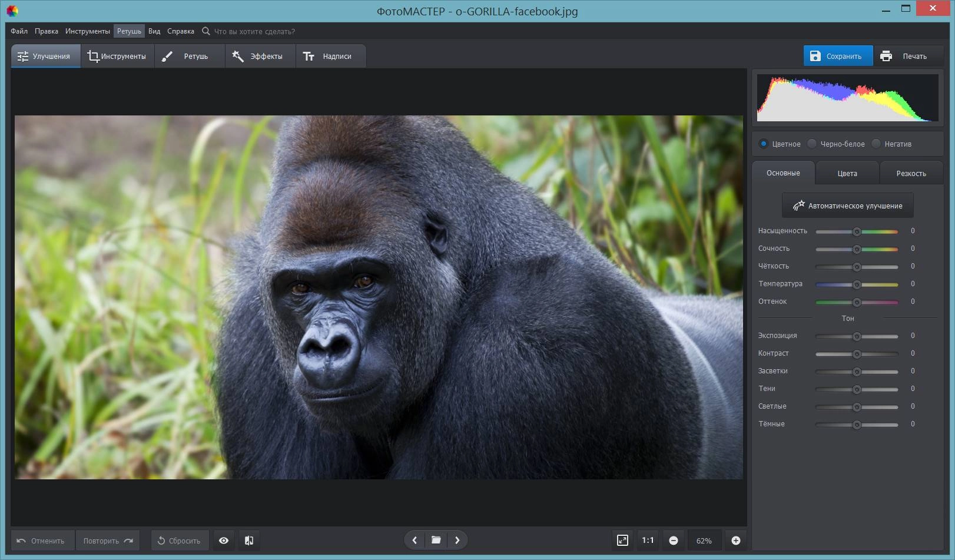Click the gorilla photo in canvas
Image resolution: width=955 pixels, height=560 pixels.
click(x=379, y=297)
